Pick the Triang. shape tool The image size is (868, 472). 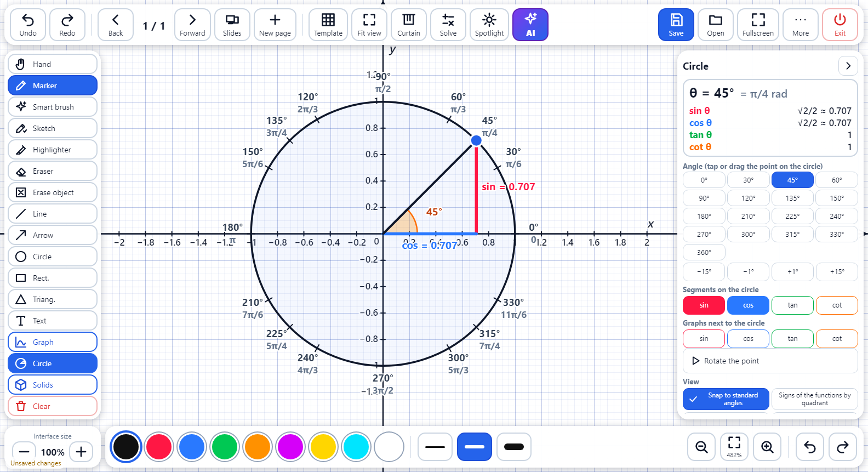[x=53, y=299]
